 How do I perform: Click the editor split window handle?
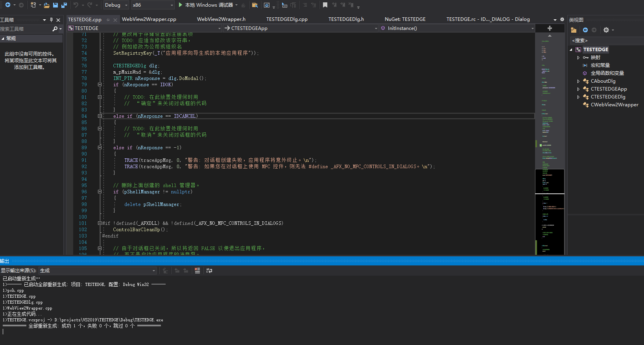point(550,28)
